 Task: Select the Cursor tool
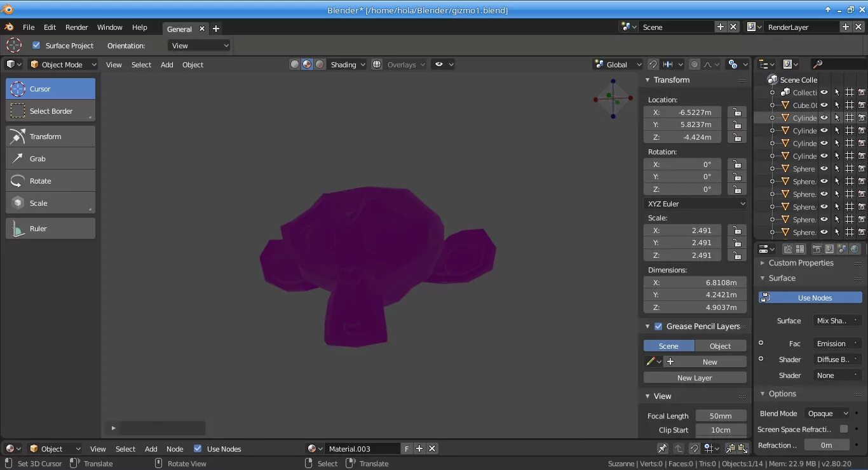pos(50,89)
